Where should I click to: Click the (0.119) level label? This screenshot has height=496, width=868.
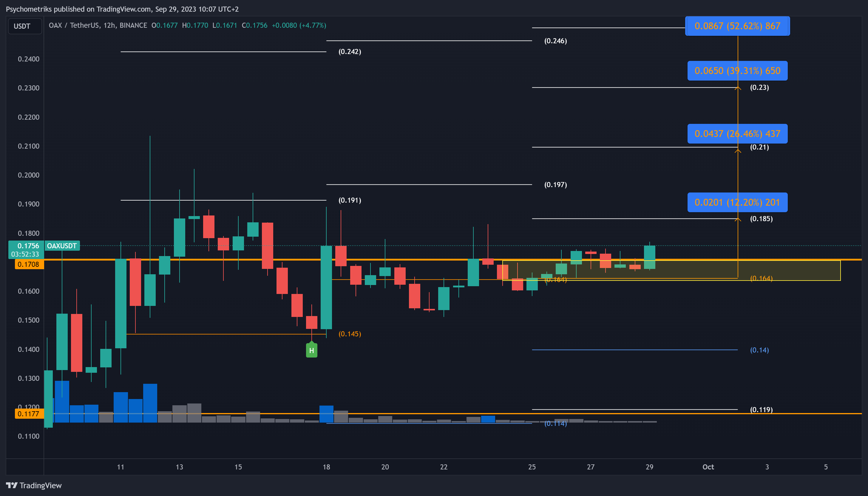tap(762, 410)
